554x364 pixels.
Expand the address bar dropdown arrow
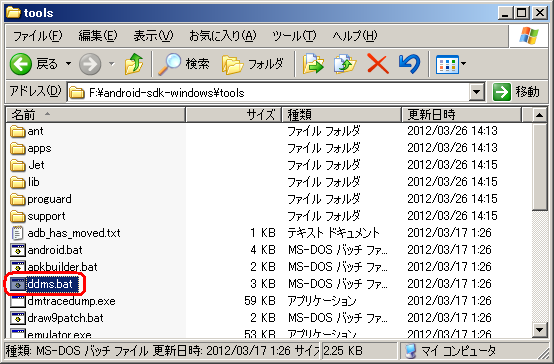[476, 93]
